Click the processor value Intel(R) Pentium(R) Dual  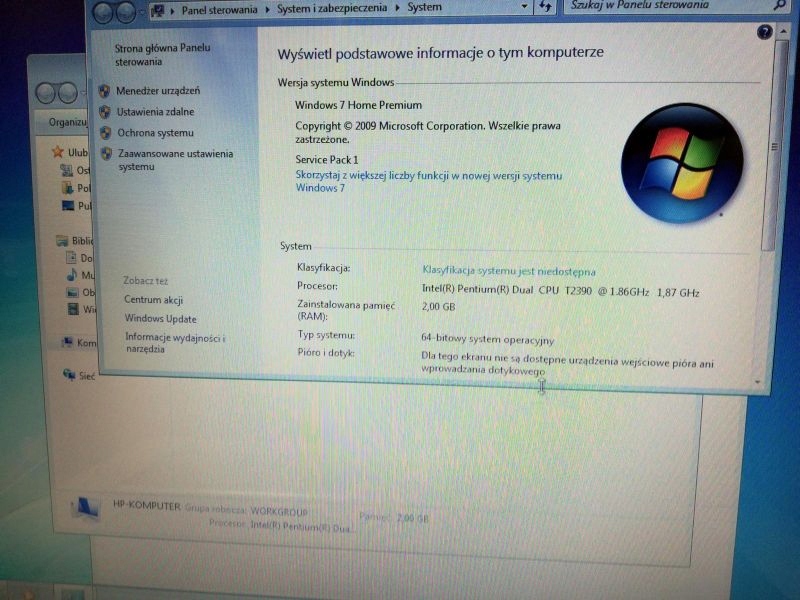(560, 291)
